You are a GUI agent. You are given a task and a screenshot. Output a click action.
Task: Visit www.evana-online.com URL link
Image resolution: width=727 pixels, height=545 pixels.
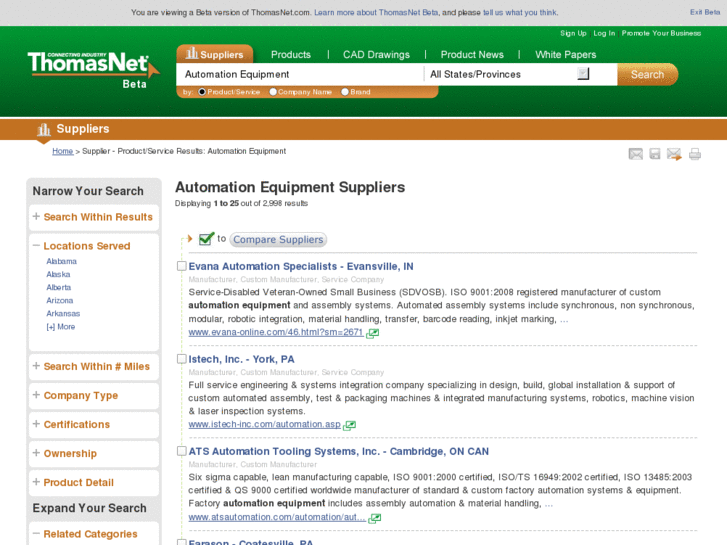pos(276,332)
